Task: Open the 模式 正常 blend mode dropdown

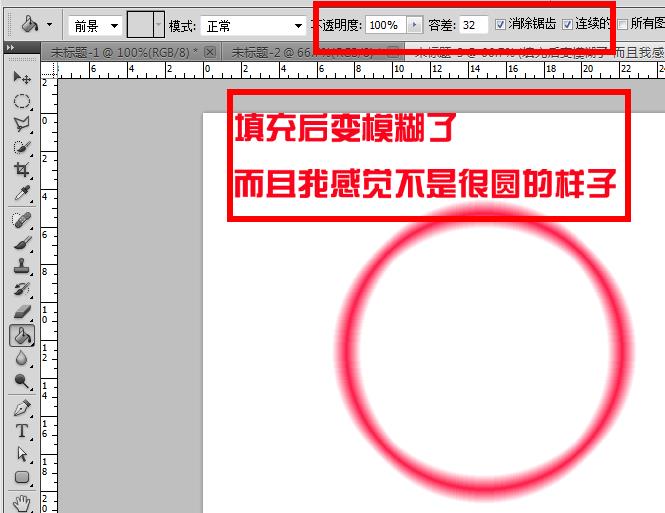Action: tap(253, 26)
